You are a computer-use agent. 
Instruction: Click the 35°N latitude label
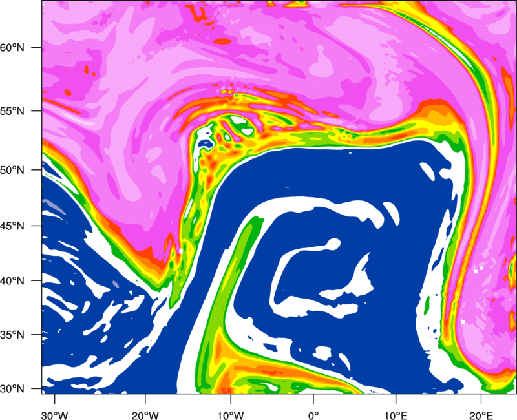tap(12, 335)
